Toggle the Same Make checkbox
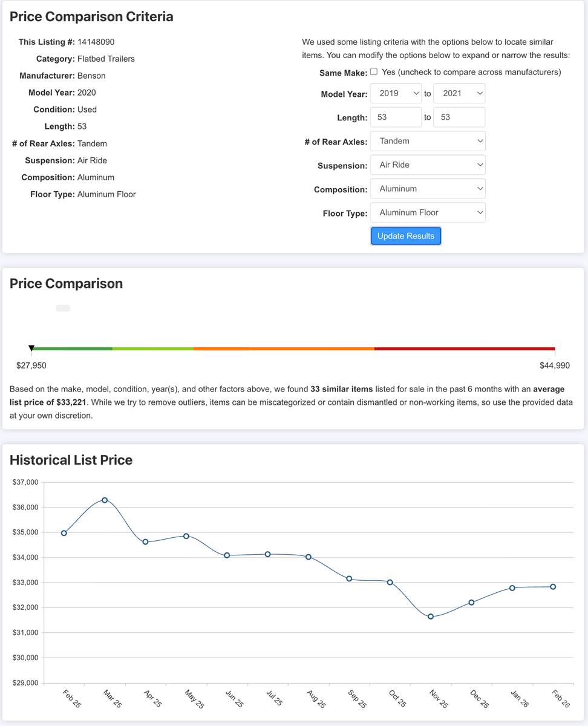This screenshot has height=726, width=588. tap(374, 71)
